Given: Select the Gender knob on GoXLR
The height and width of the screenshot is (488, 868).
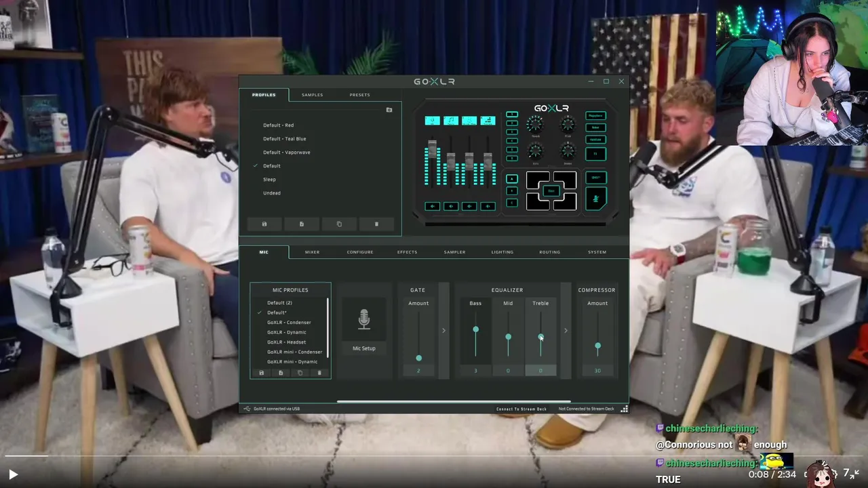Looking at the screenshot, I should tap(568, 150).
